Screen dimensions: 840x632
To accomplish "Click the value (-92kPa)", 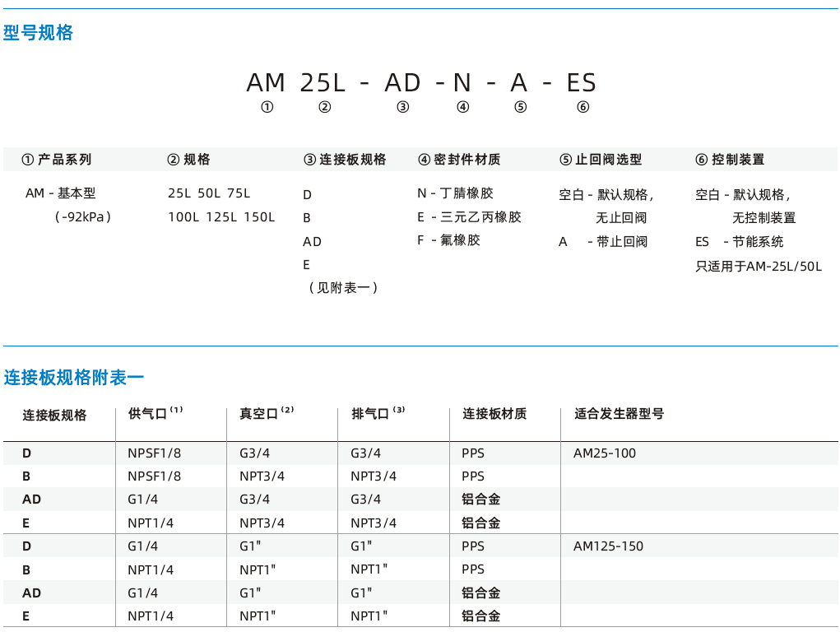I will (83, 217).
